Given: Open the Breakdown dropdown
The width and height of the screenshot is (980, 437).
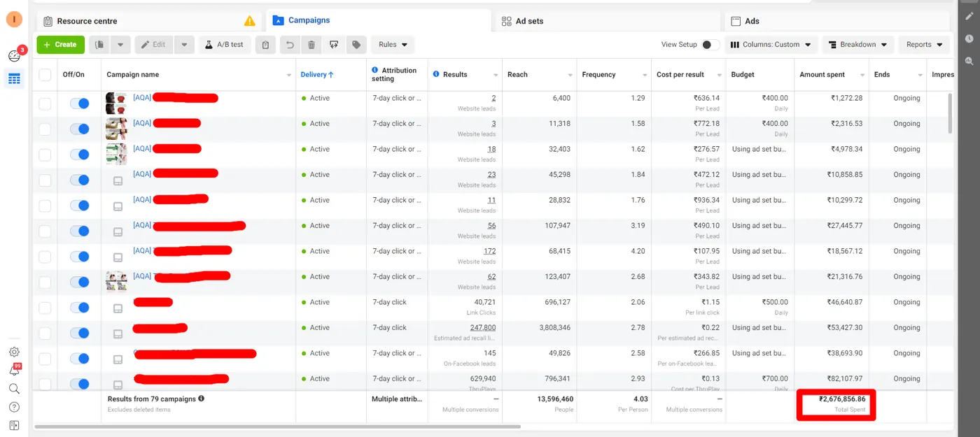Looking at the screenshot, I should coord(857,45).
